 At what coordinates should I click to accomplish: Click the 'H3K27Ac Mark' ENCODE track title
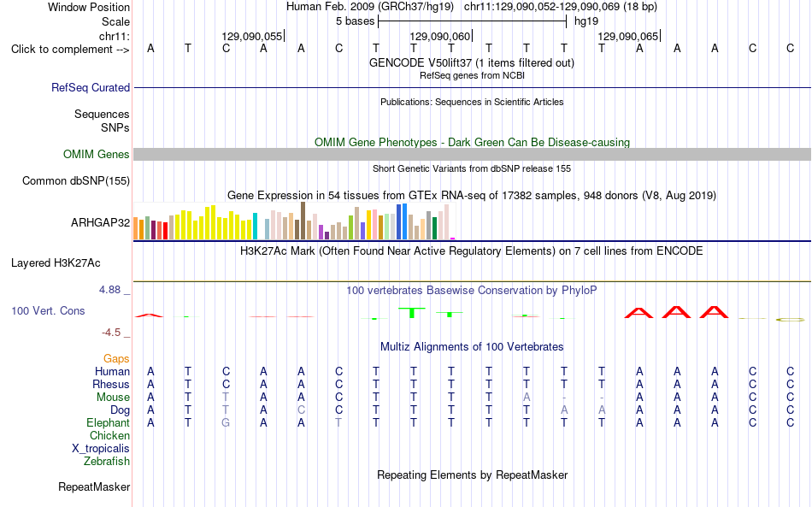click(x=472, y=251)
